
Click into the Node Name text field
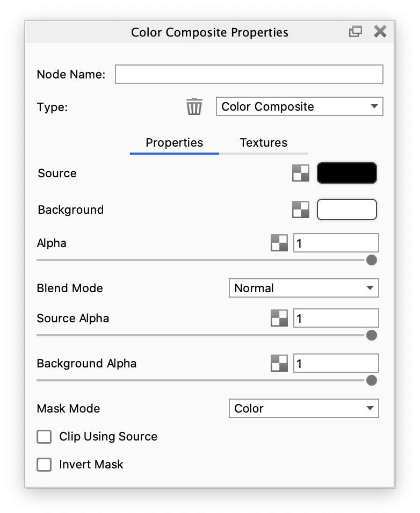249,74
